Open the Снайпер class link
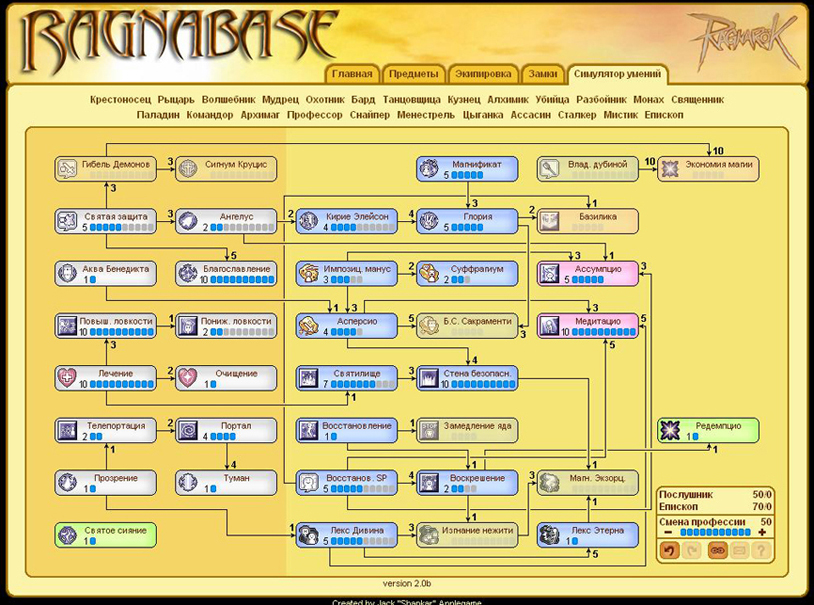Image resolution: width=814 pixels, height=605 pixels. click(370, 115)
